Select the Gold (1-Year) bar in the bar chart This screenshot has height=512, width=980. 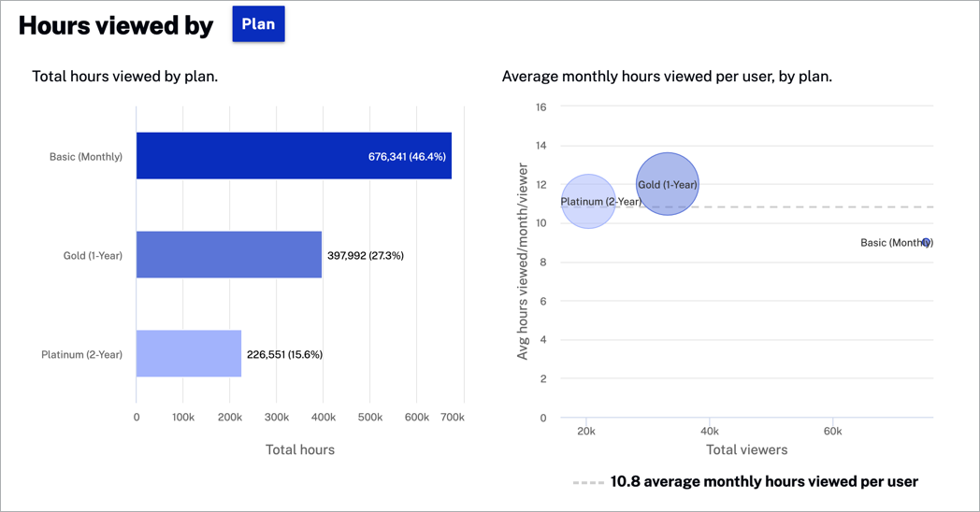coord(229,254)
